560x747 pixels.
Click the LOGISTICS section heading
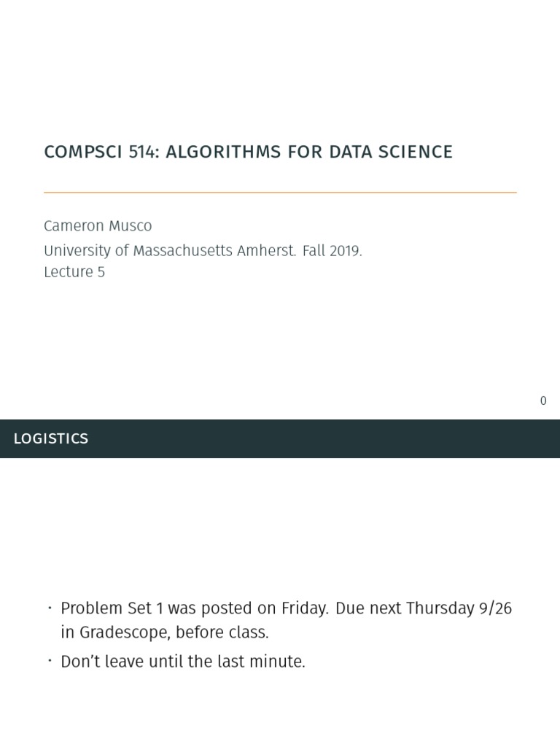[x=51, y=438]
